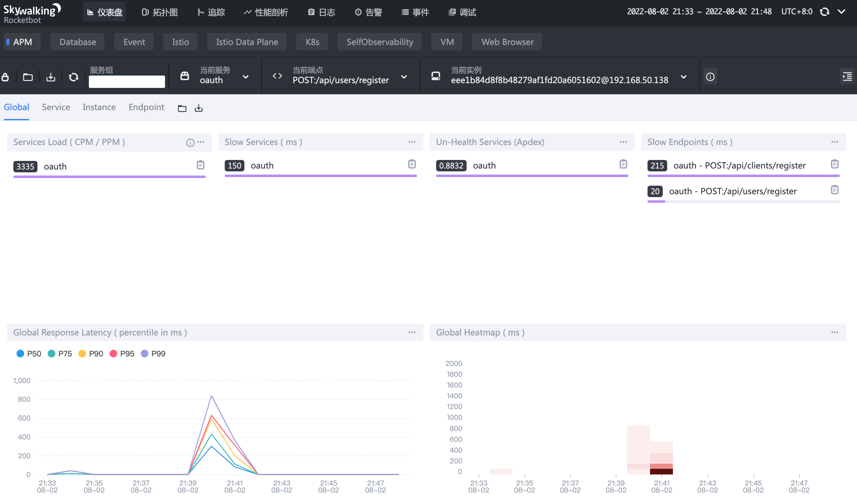The width and height of the screenshot is (857, 504).
Task: Open Slow Services panel more menu
Action: coord(412,142)
